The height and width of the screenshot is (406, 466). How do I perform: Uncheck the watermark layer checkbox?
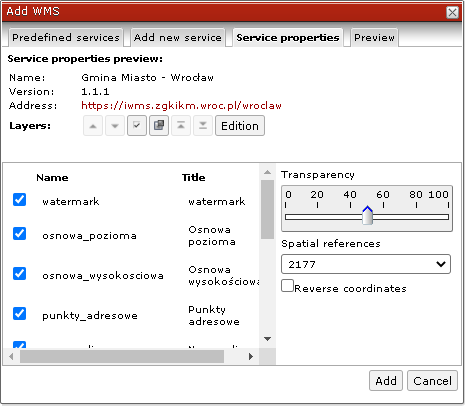[x=20, y=200]
